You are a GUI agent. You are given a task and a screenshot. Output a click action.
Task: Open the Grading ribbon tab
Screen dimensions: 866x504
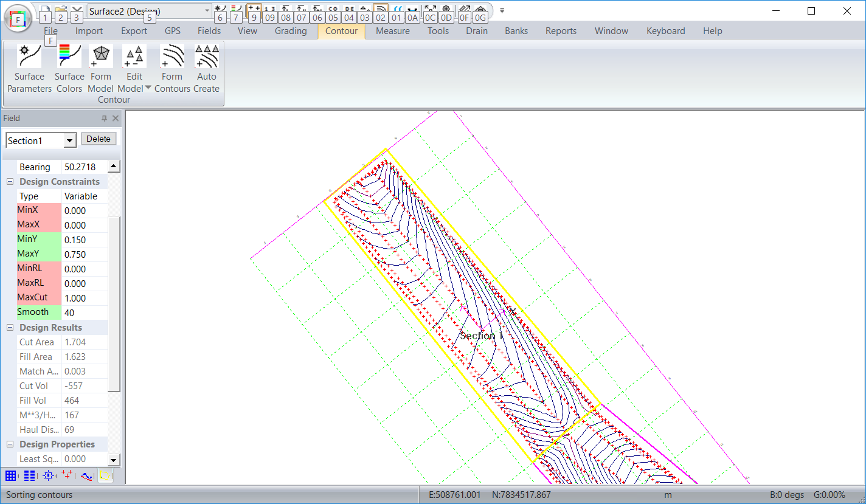point(291,31)
